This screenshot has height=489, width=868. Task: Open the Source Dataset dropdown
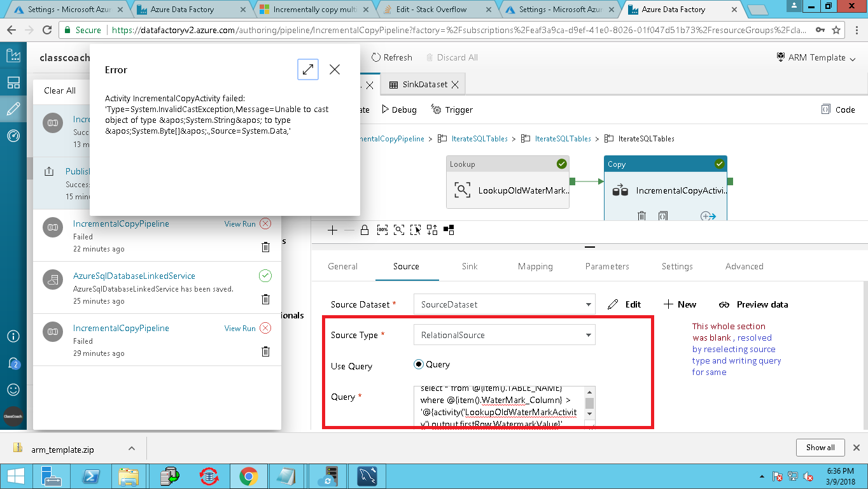504,304
